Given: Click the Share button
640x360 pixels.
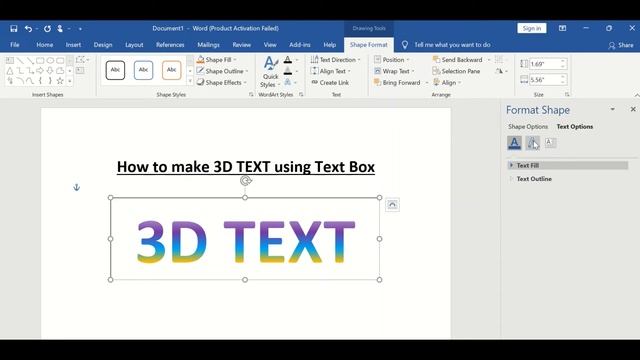Looking at the screenshot, I should [621, 45].
